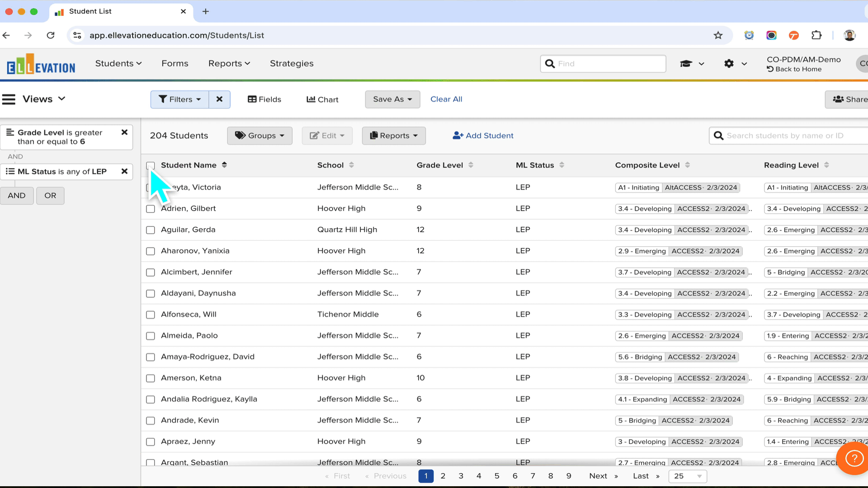Toggle the select-all students checkbox

tap(151, 165)
